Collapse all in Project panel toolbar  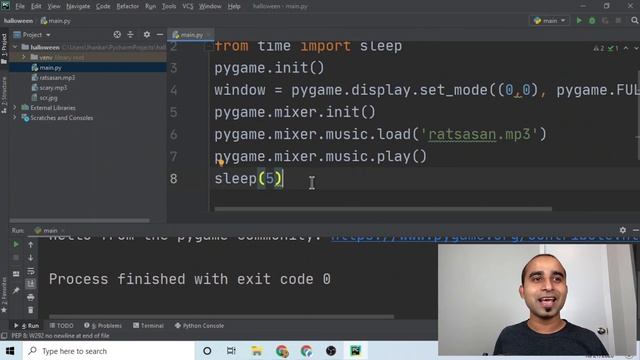coord(131,35)
